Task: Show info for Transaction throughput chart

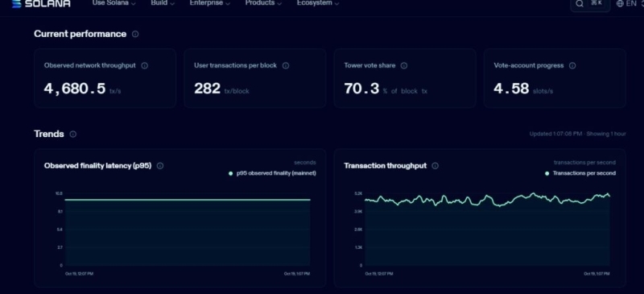Action: pos(435,166)
